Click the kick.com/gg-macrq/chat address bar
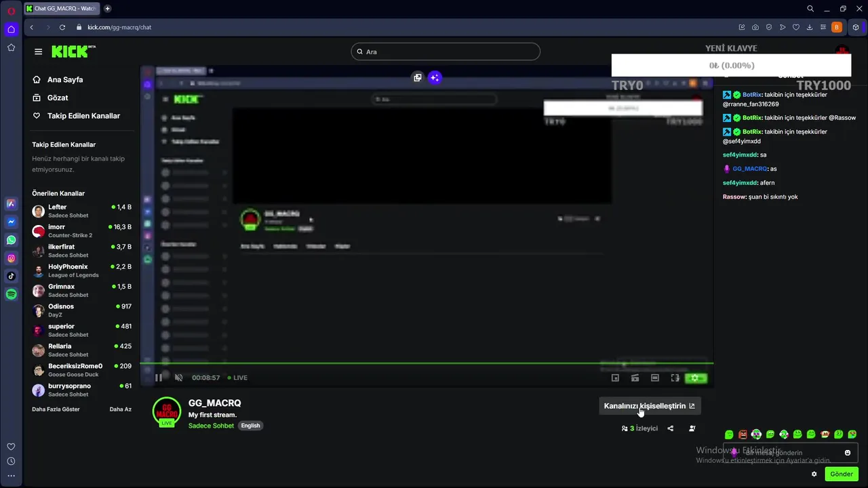The height and width of the screenshot is (488, 868). tap(119, 27)
